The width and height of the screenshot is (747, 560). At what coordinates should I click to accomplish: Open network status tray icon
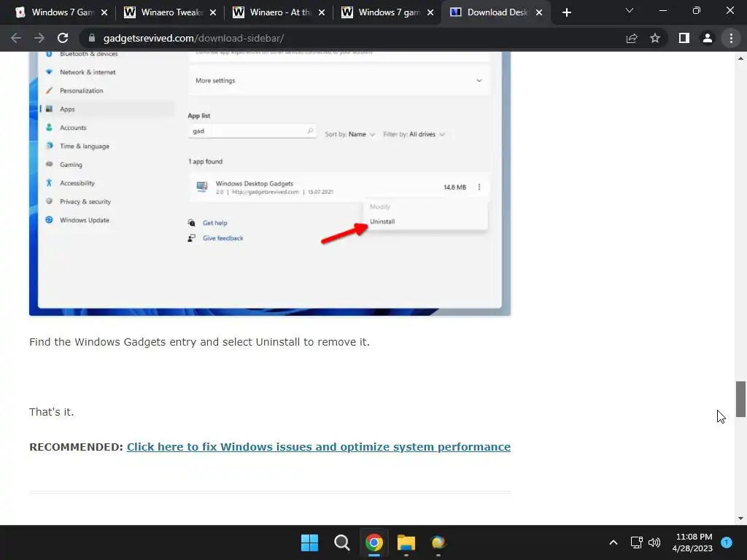[x=636, y=542]
